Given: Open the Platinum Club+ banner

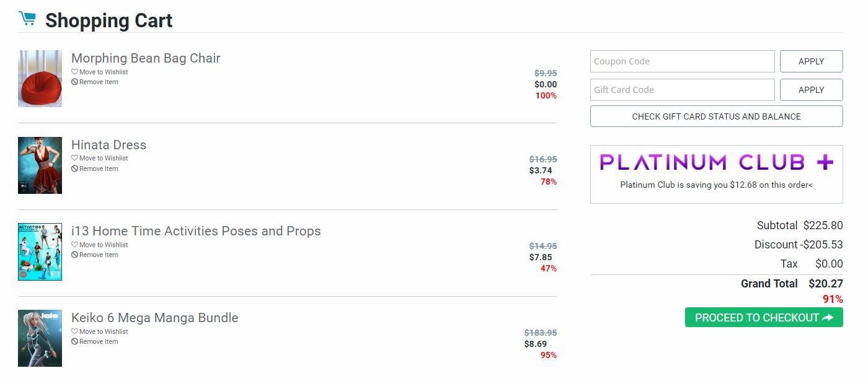Looking at the screenshot, I should [x=716, y=173].
